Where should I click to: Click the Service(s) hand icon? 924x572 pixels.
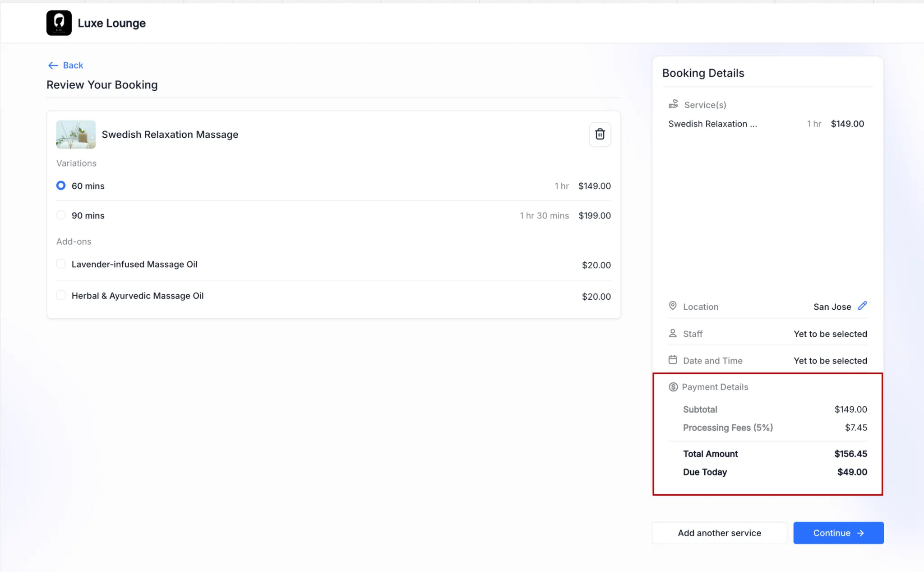[x=673, y=104]
